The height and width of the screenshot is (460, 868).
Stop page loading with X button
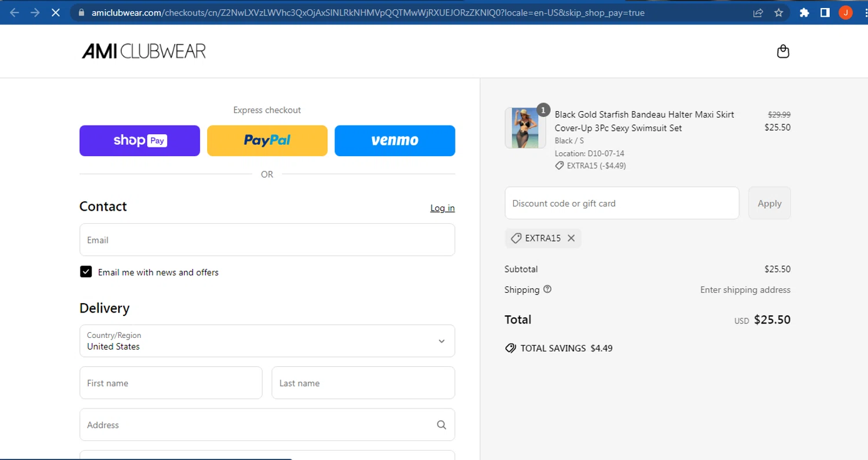coord(56,12)
